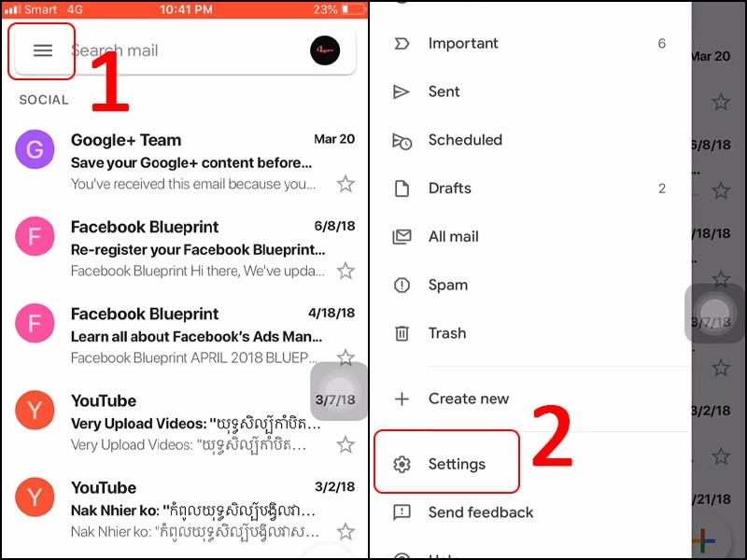Tap Send feedback

(480, 512)
